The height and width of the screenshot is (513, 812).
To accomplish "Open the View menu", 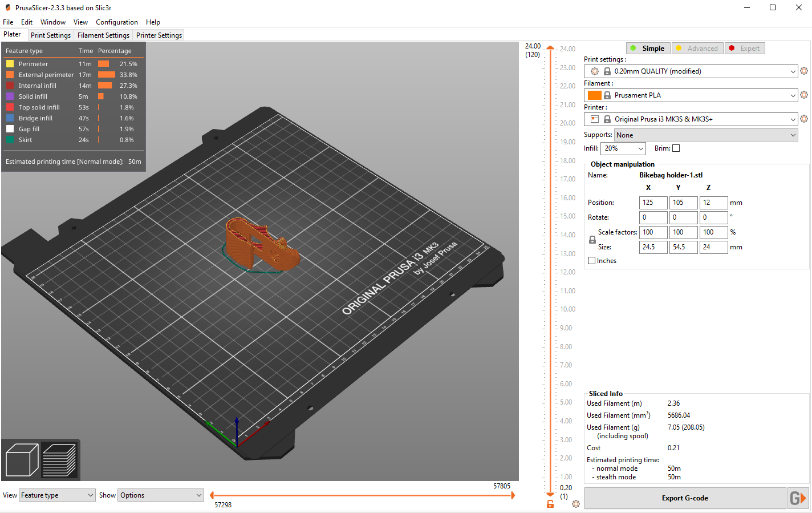I will (80, 22).
